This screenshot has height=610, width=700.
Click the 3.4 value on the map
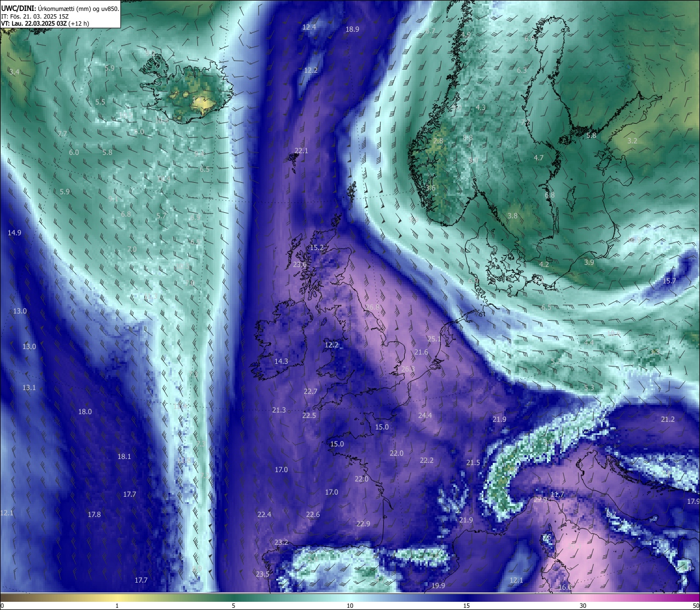click(x=14, y=72)
